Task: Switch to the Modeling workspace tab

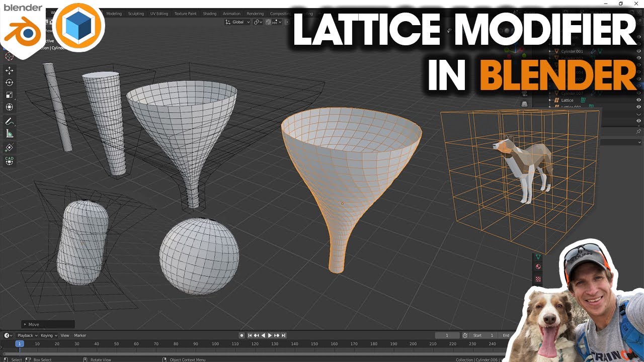Action: [114, 14]
